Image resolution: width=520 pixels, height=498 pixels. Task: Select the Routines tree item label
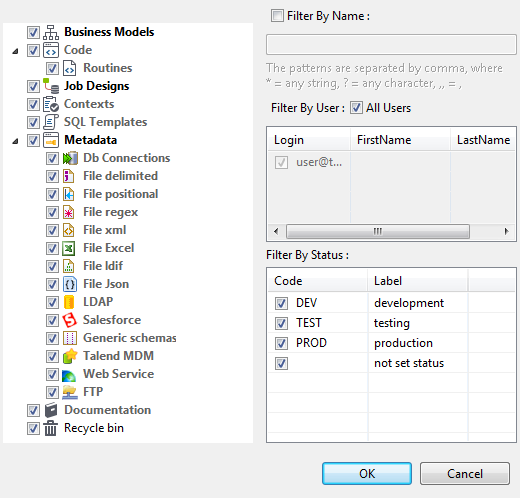click(108, 68)
